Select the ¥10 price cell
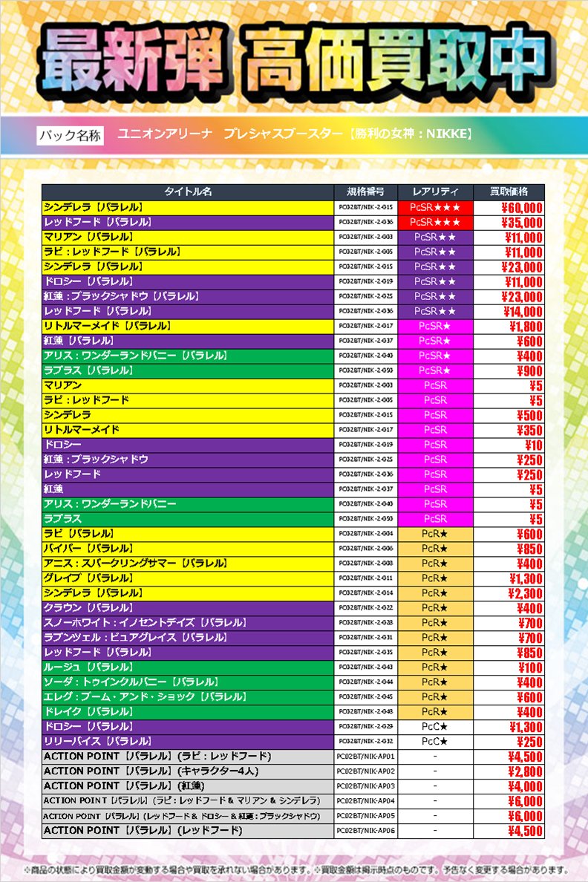Screen dimensions: 588x882 [509, 445]
